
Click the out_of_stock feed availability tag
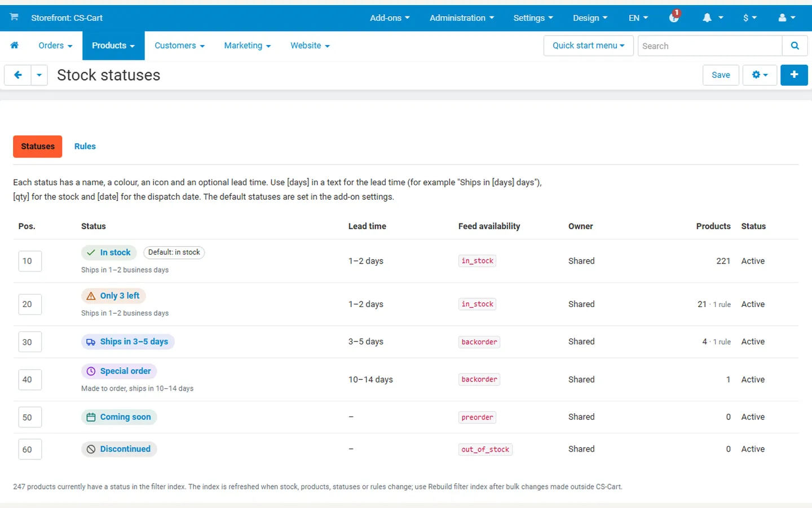[x=486, y=449]
